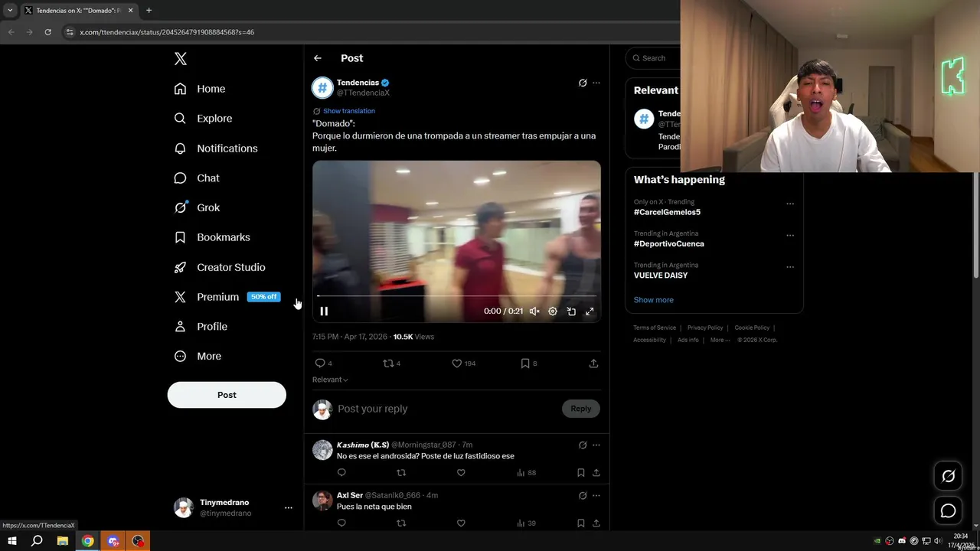Open More options in the sidebar
Viewport: 980px width, 551px height.
coord(198,357)
